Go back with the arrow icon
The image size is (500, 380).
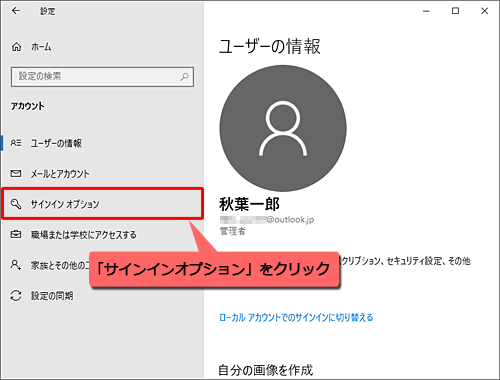tap(16, 11)
